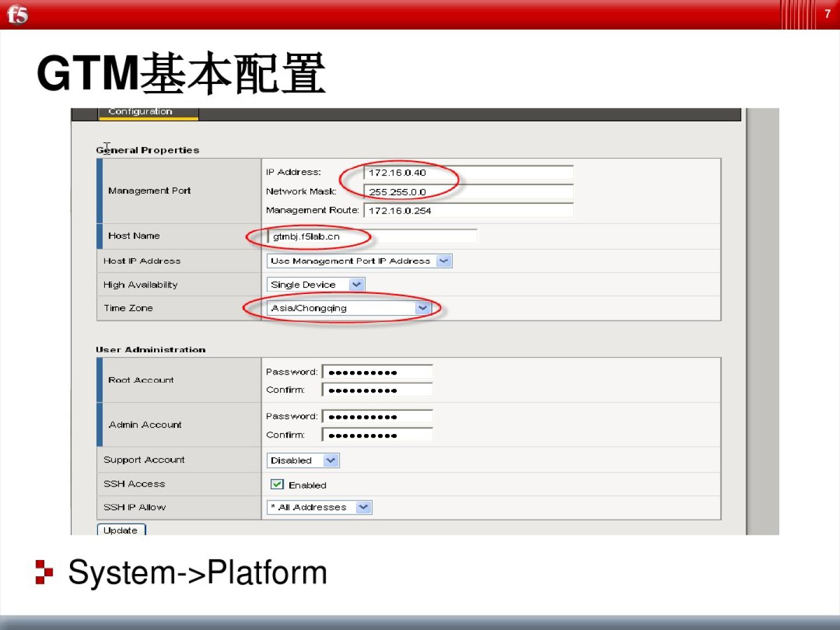Open the Time Zone dropdown

click(x=349, y=308)
